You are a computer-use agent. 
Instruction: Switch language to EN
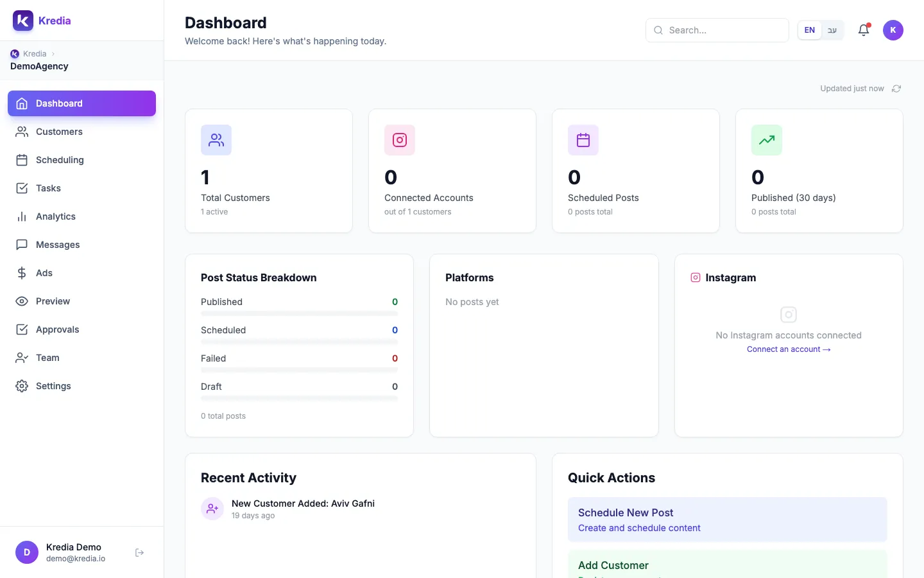click(810, 30)
